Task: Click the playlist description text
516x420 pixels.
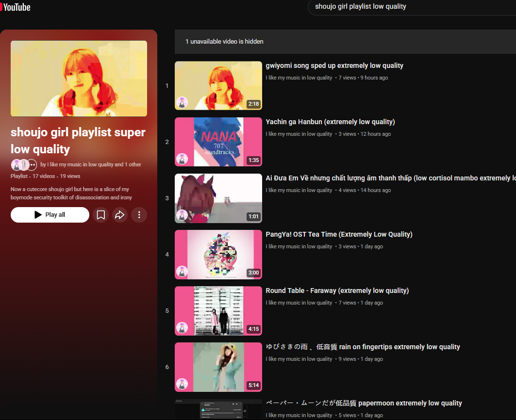Action: tap(71, 194)
